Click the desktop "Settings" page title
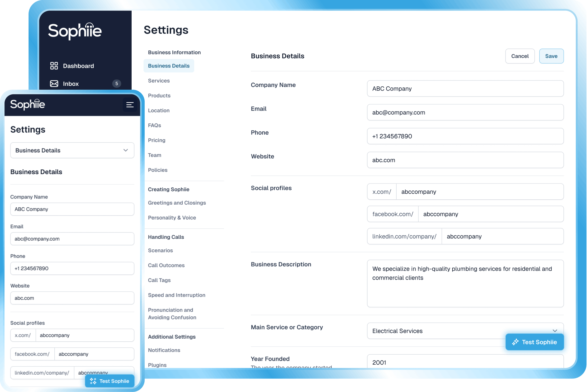The height and width of the screenshot is (392, 587). [166, 30]
